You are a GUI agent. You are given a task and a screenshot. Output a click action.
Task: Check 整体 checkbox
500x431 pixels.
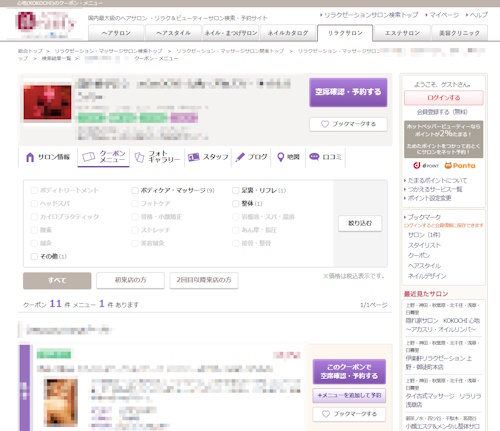coord(236,204)
